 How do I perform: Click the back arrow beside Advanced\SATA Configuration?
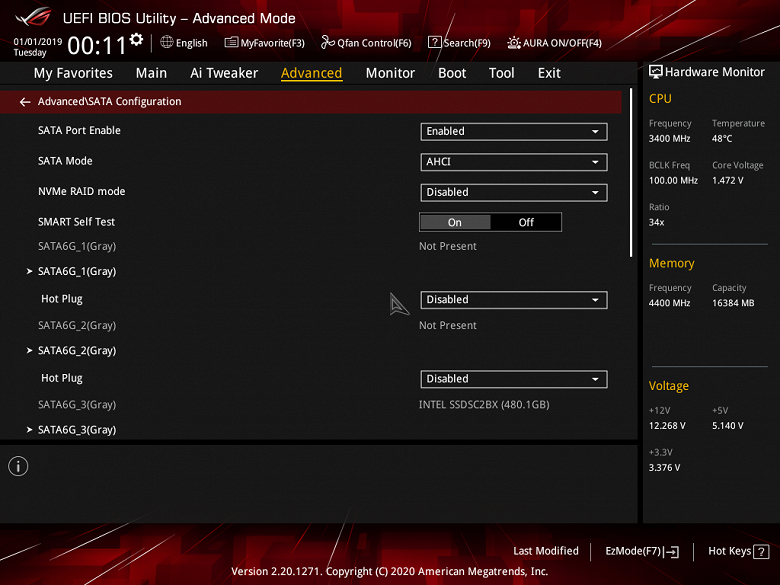tap(25, 102)
